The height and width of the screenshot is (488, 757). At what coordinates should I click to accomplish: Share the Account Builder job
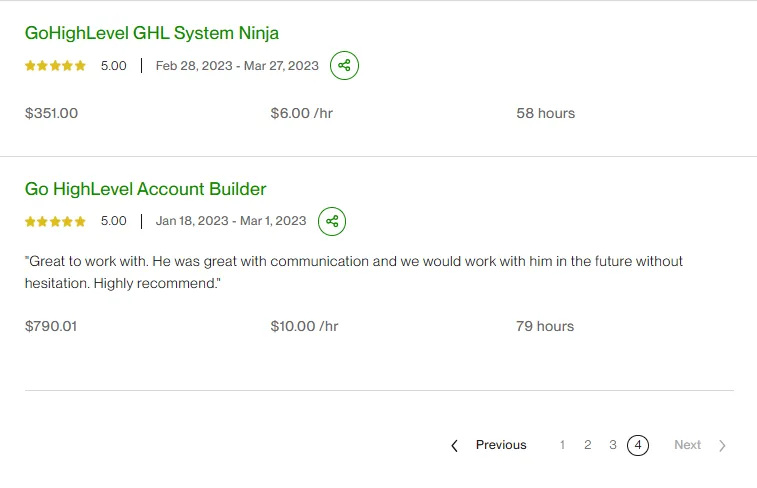pos(332,221)
